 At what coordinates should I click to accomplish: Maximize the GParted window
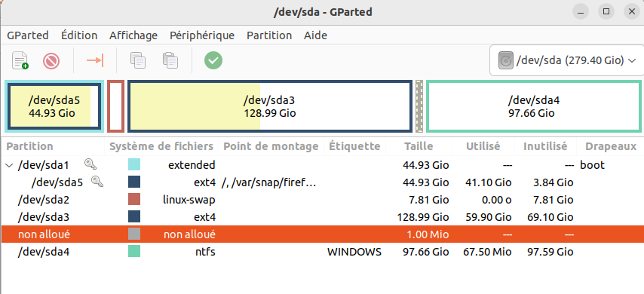tap(606, 12)
